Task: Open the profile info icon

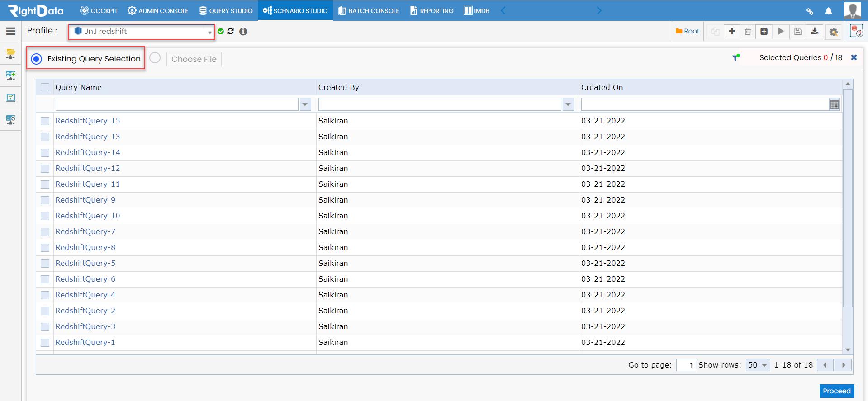Action: 243,31
